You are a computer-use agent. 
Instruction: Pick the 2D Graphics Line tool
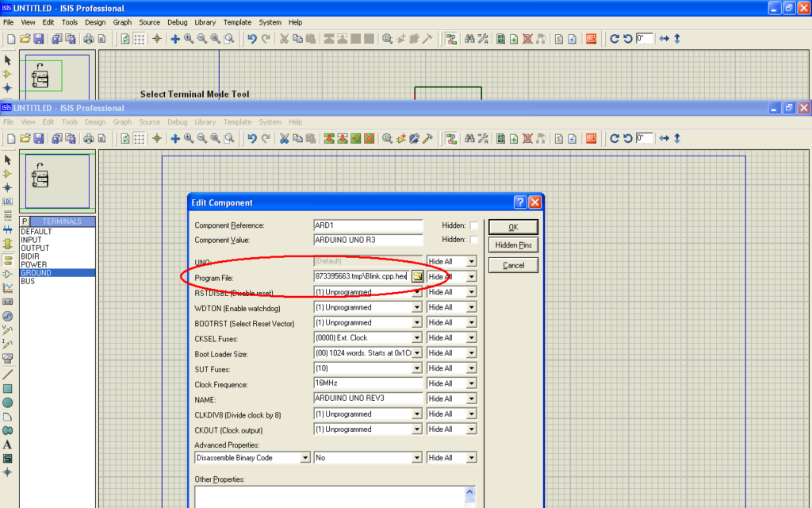pyautogui.click(x=7, y=375)
